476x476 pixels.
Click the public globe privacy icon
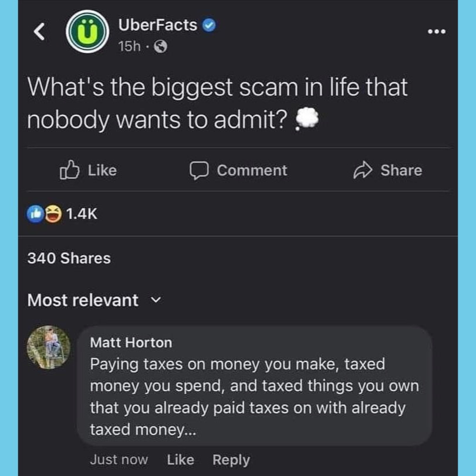coord(160,48)
